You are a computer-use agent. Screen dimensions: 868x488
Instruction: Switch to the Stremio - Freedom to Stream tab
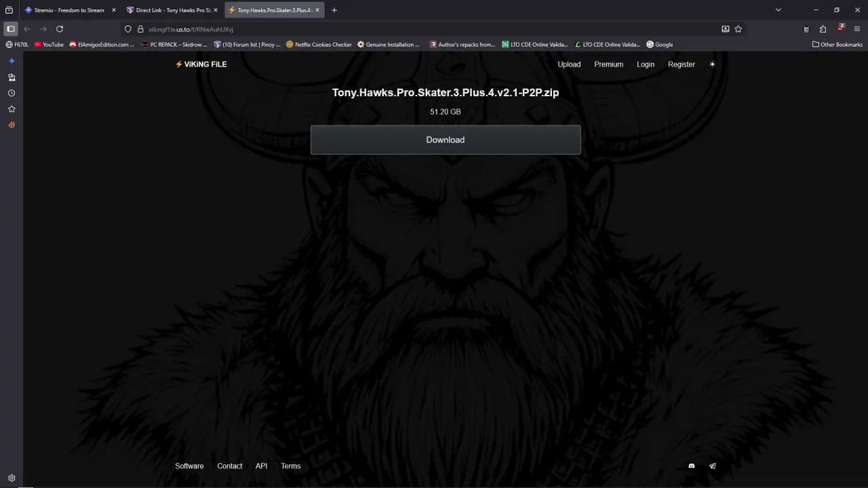68,10
